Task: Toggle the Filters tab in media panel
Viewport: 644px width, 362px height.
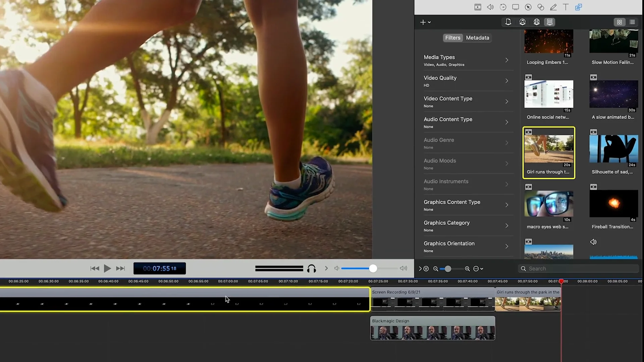Action: click(x=452, y=38)
